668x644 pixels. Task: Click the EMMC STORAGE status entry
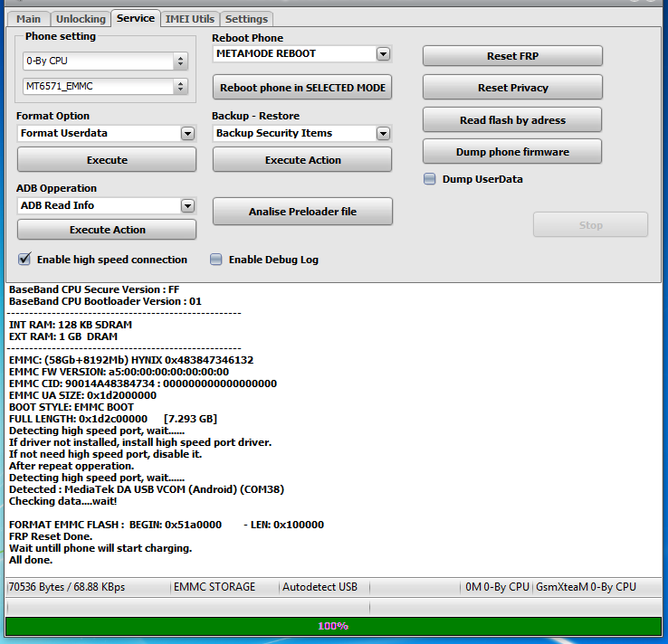215,587
